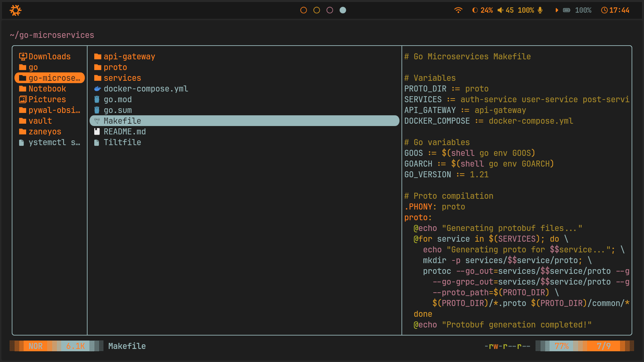Click the GOOS shell variable line

pos(470,153)
